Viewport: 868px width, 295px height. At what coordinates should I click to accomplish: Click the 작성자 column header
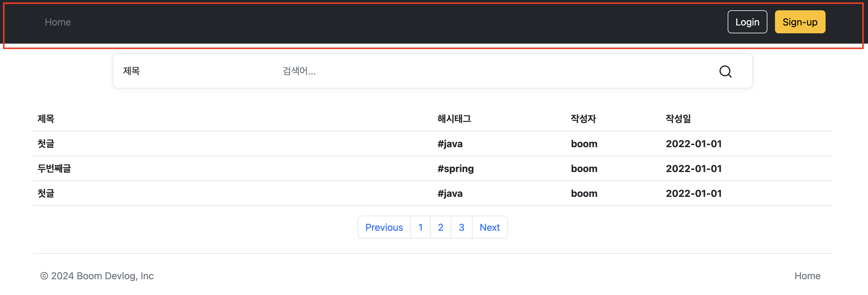click(583, 118)
